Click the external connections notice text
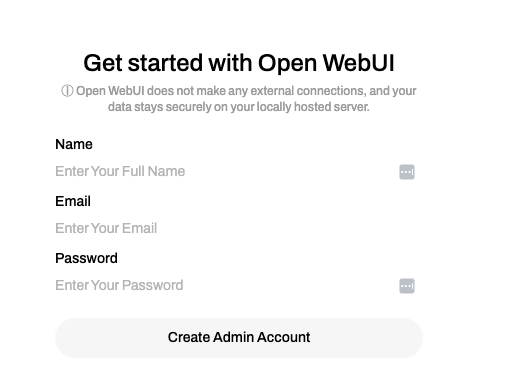520x391 pixels. click(x=239, y=99)
